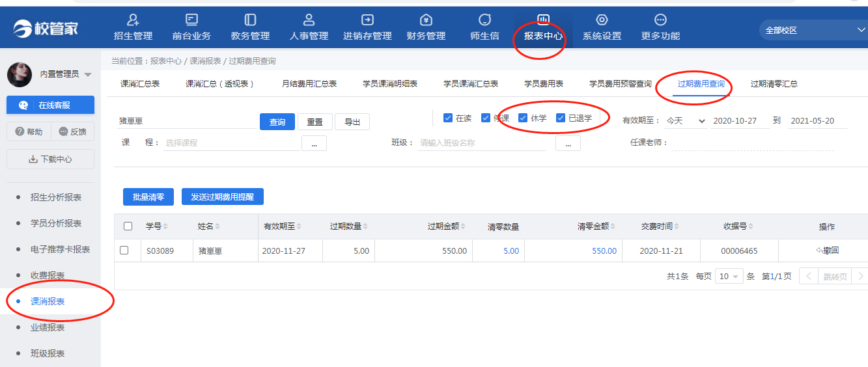Screen dimensions: 868x367
Task: Switch to 月结费用汇总表 tab
Action: [x=309, y=84]
